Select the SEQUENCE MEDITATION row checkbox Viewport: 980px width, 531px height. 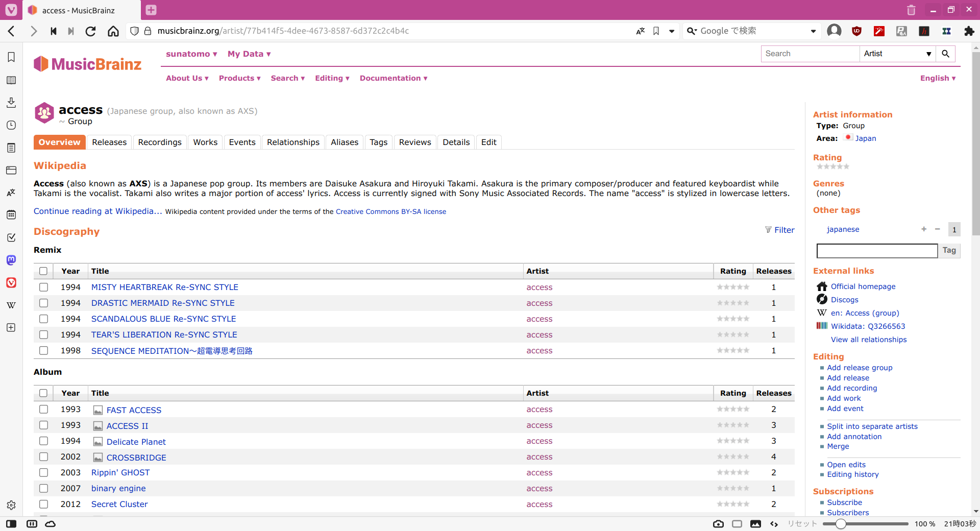coord(44,351)
